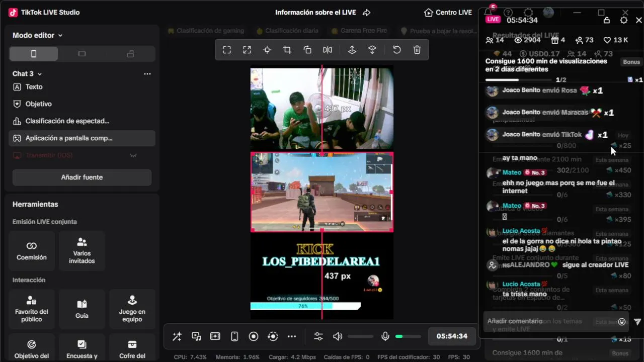Send the selected layer backward
The height and width of the screenshot is (362, 644).
pos(372,50)
